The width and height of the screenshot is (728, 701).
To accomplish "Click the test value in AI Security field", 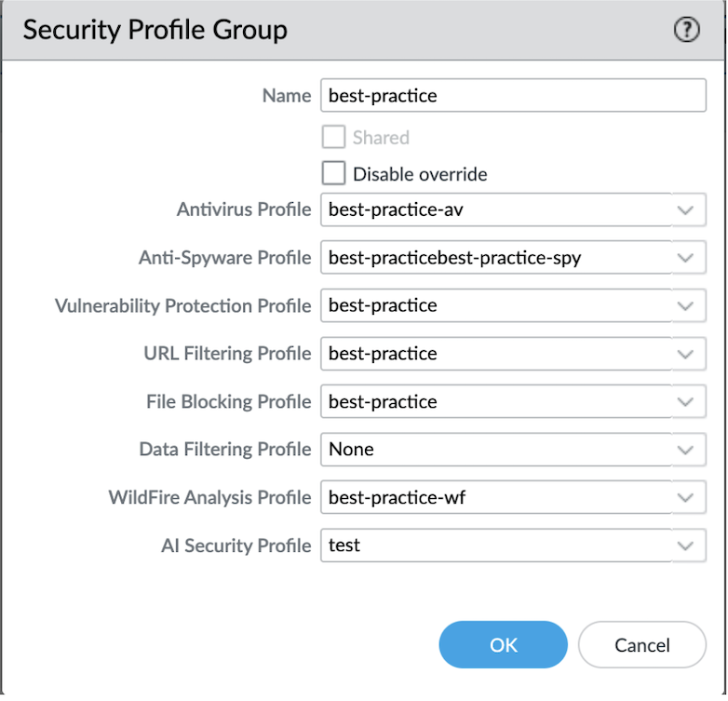I will (x=344, y=546).
